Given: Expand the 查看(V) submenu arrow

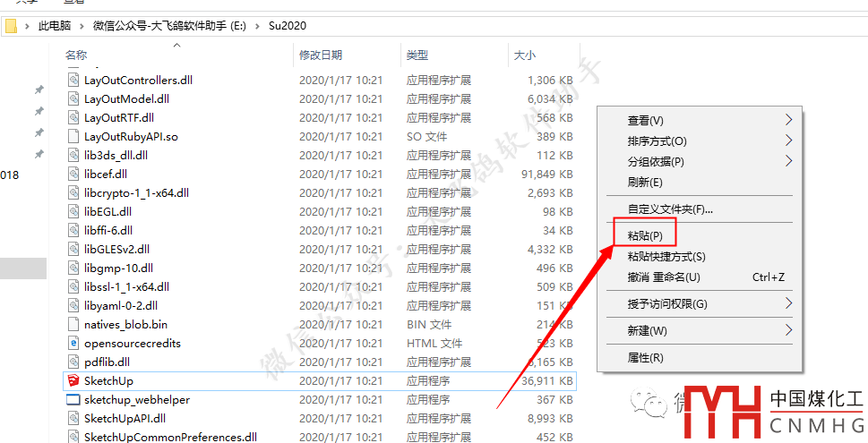Looking at the screenshot, I should (788, 120).
